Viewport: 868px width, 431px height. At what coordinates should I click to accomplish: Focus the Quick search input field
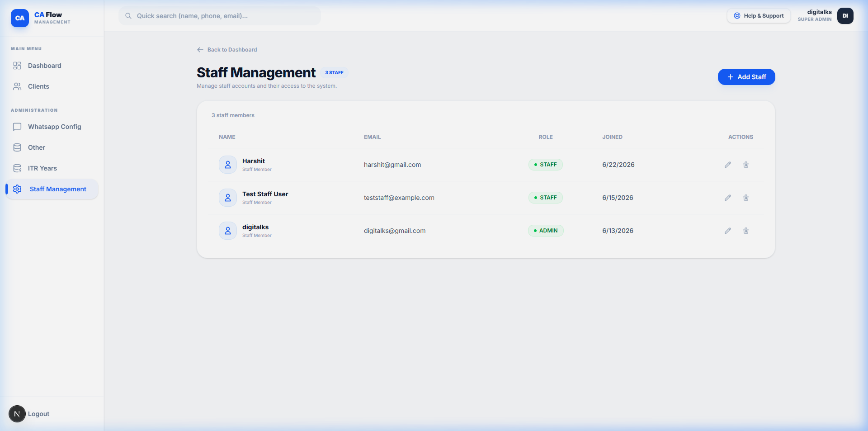coord(220,16)
